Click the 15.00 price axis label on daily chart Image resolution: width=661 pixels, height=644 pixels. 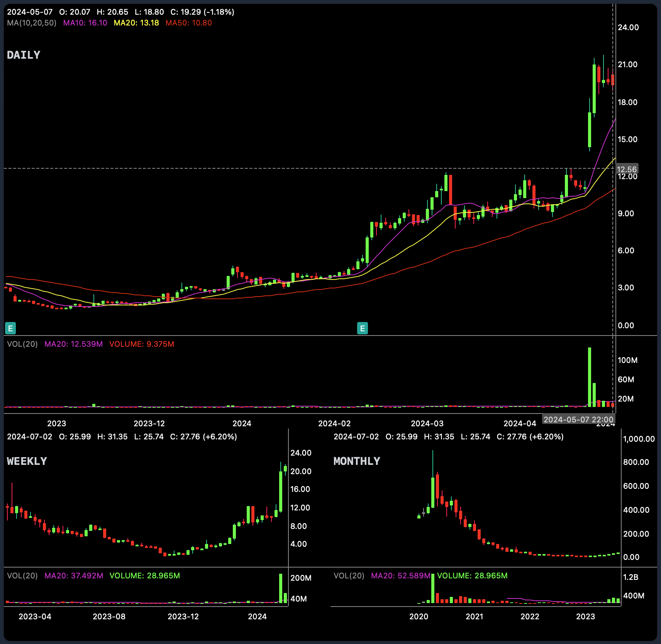(627, 139)
